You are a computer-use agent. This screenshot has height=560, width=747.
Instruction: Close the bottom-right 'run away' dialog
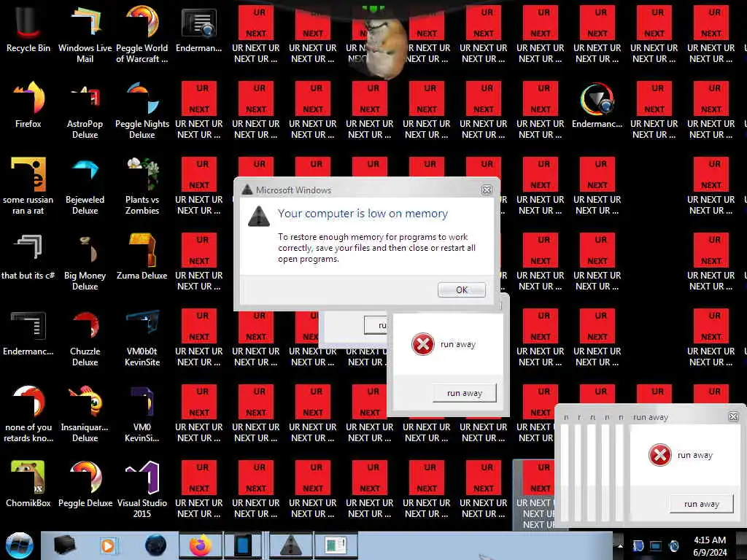734,416
